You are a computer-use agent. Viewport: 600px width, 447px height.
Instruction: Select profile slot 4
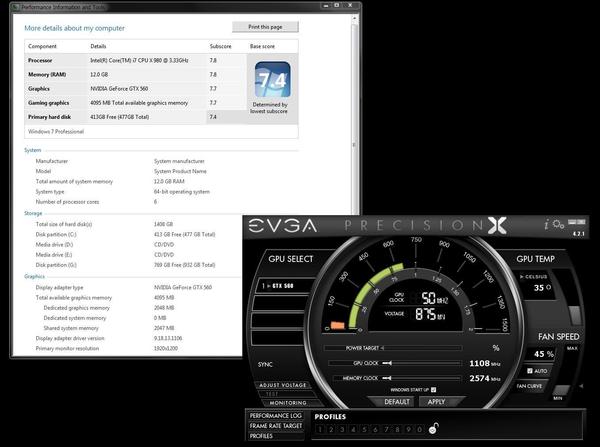(353, 430)
